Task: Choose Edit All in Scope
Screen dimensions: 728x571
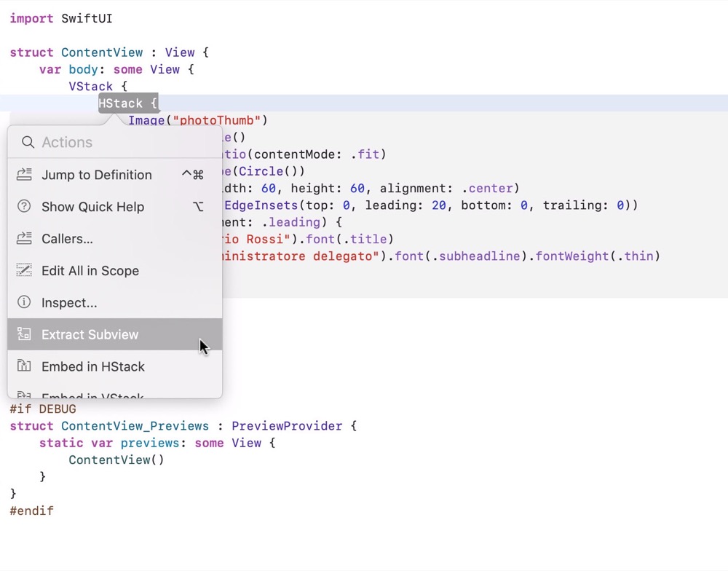Action: pyautogui.click(x=115, y=270)
